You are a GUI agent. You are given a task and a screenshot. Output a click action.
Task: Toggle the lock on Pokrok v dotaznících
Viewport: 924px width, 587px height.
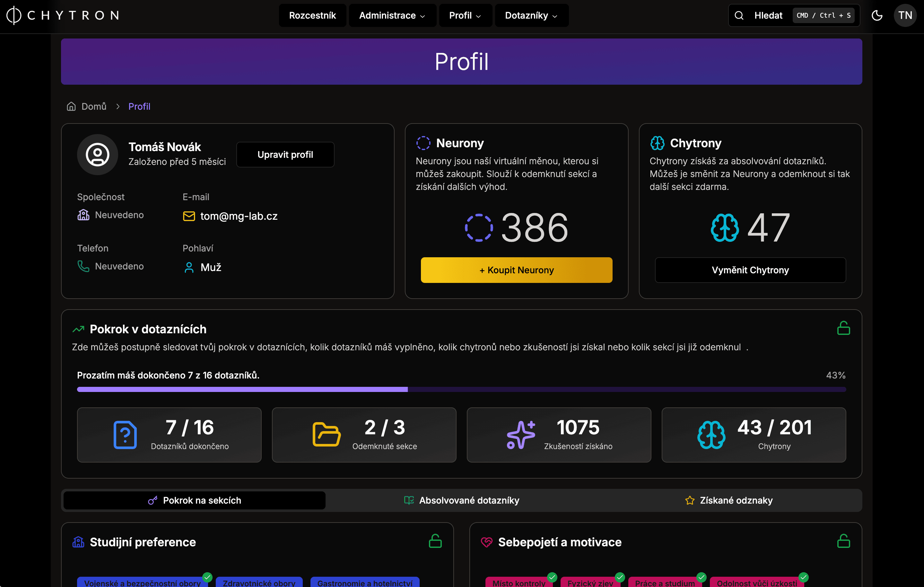pos(843,328)
